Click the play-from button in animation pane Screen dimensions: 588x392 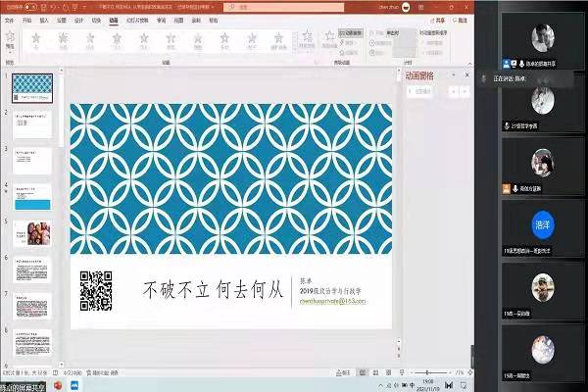point(418,91)
